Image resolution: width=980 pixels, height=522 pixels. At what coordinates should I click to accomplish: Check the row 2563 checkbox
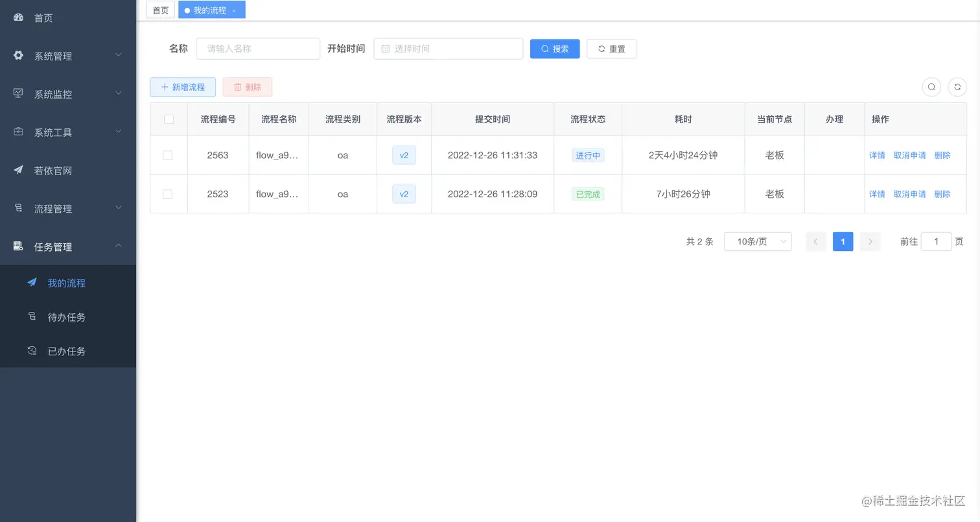point(167,155)
